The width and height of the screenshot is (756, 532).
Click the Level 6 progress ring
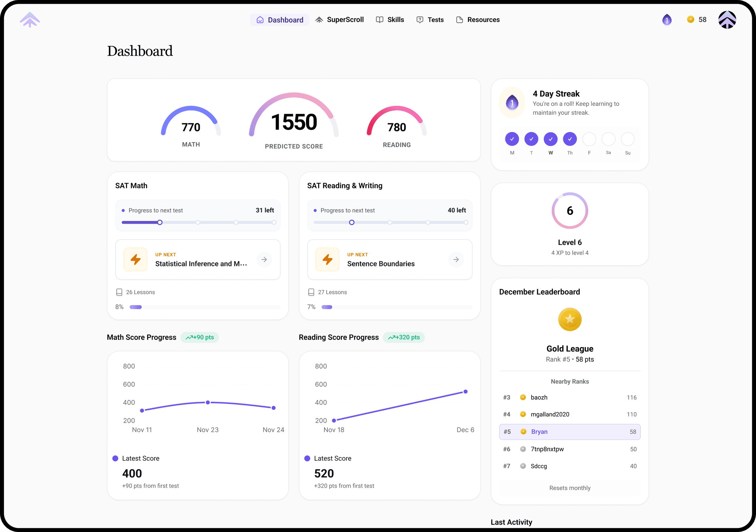(570, 211)
